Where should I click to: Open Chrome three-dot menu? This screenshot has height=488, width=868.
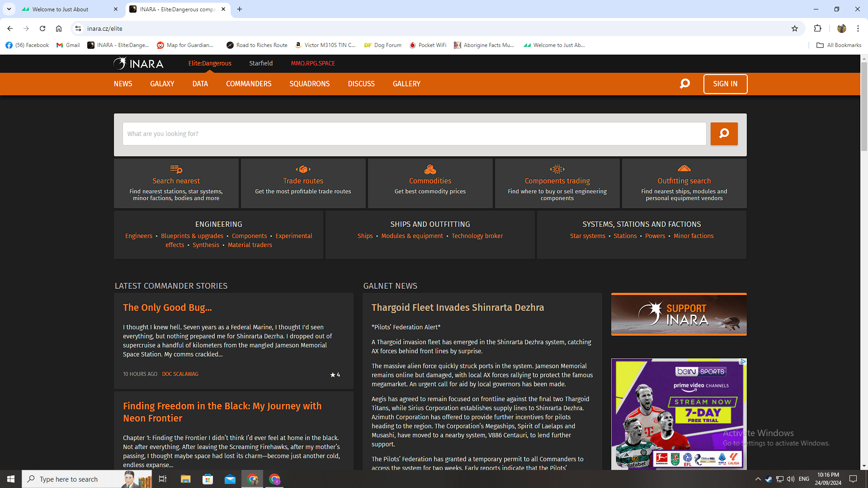[858, 28]
